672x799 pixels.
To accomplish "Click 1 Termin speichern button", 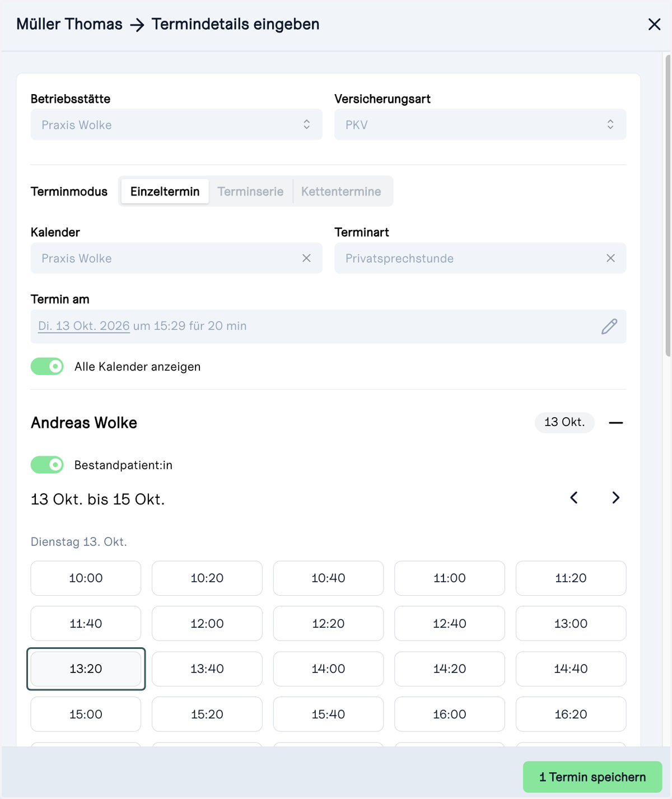I will click(592, 777).
